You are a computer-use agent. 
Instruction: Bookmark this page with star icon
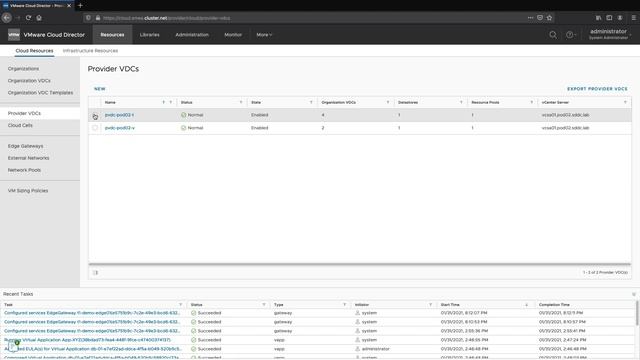[549, 18]
